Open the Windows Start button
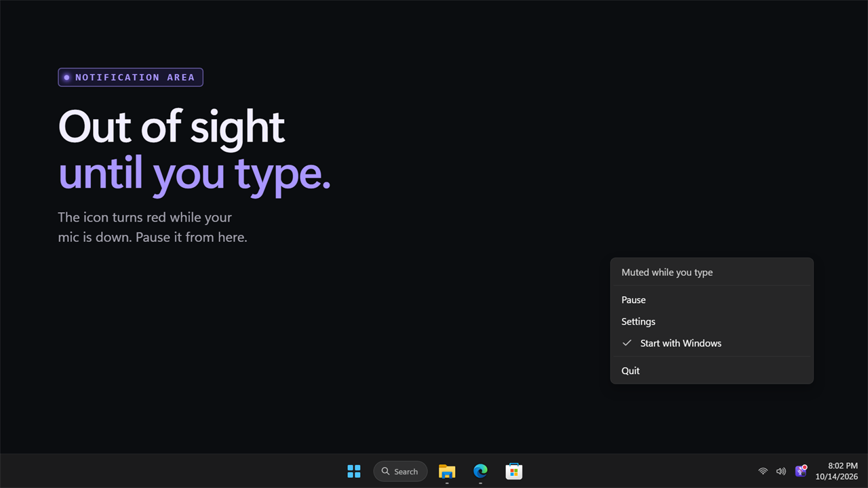868x488 pixels. click(x=354, y=471)
